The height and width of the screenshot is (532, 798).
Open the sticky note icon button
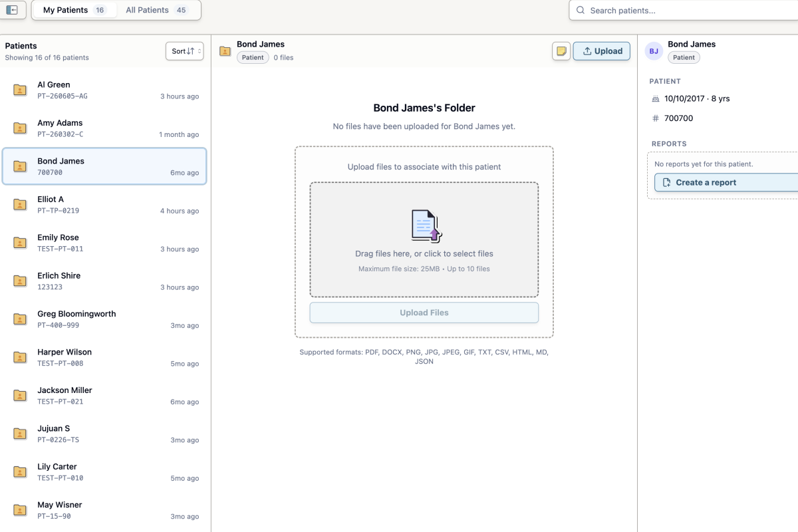pyautogui.click(x=561, y=51)
